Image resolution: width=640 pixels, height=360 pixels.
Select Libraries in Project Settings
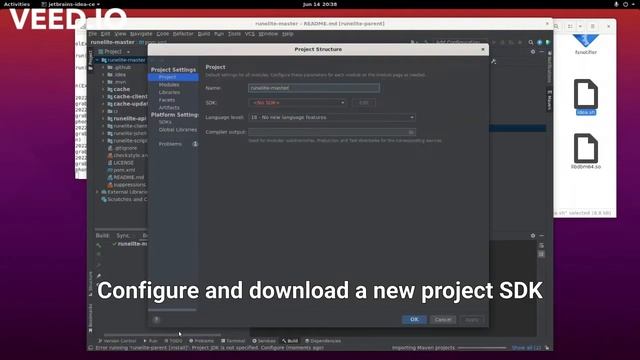(169, 92)
